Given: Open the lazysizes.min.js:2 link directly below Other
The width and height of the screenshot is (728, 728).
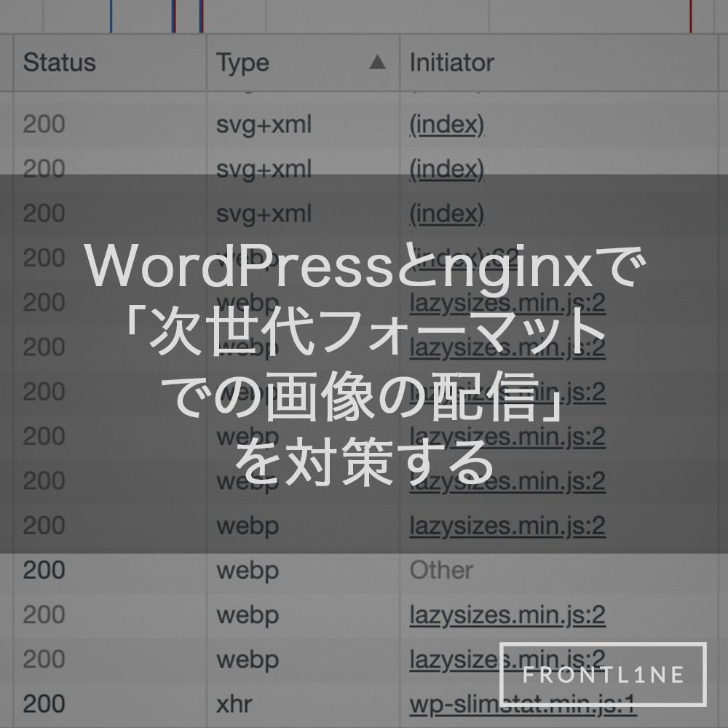Looking at the screenshot, I should (507, 615).
